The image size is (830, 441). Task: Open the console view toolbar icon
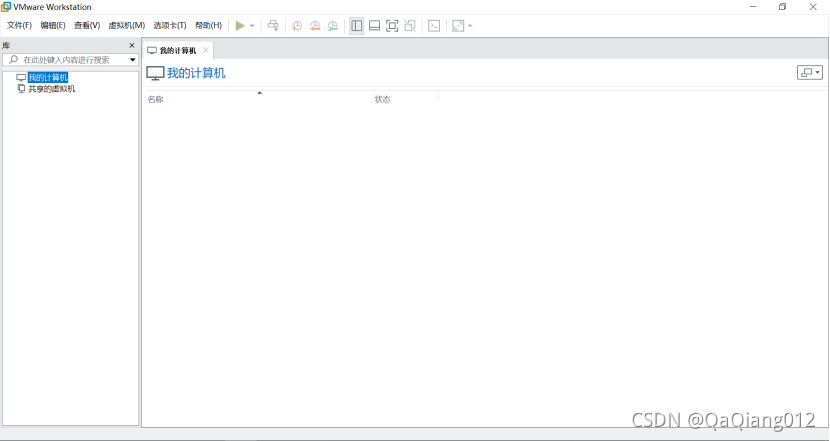[x=434, y=25]
